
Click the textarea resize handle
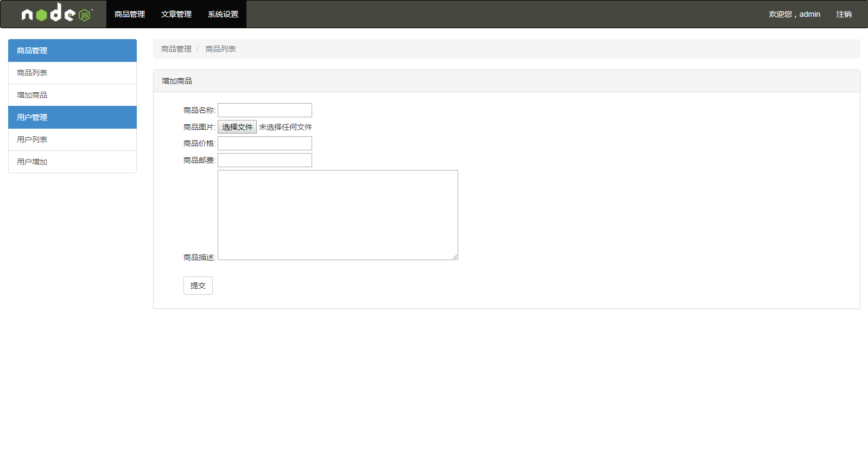click(x=455, y=257)
